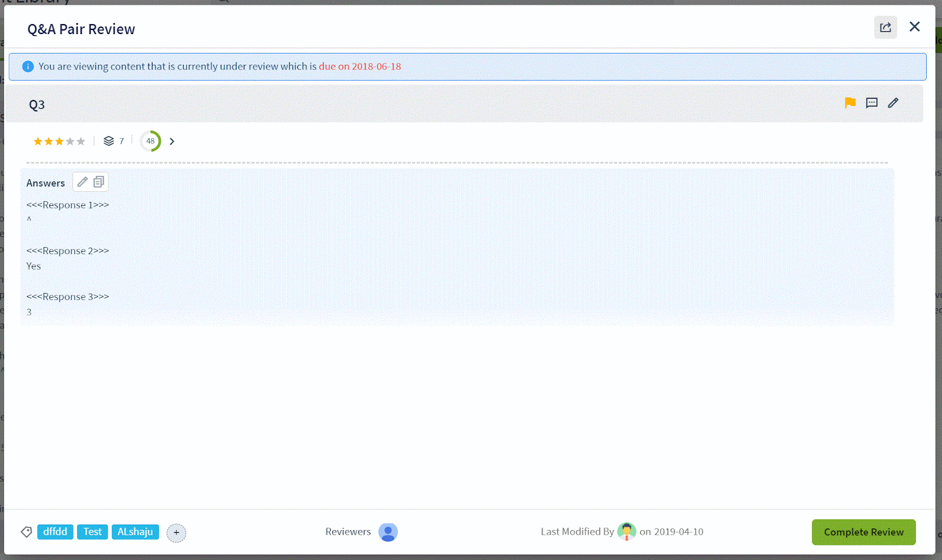
Task: Edit question Q3 with pencil icon
Action: coord(893,103)
